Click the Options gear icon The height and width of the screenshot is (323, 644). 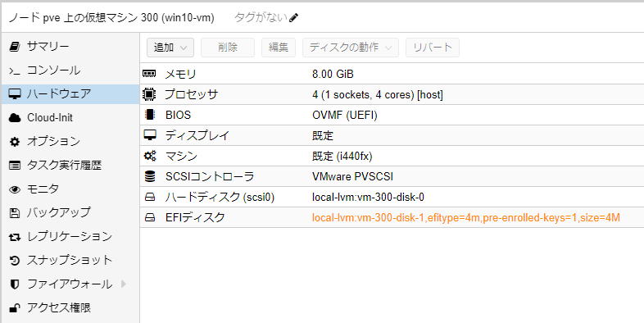point(15,142)
